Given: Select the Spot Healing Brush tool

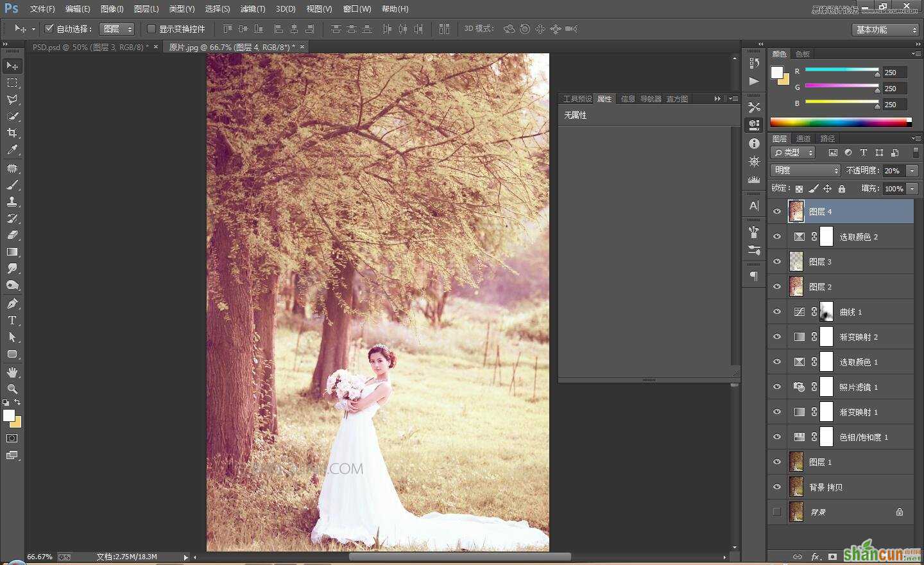Looking at the screenshot, I should tap(12, 168).
